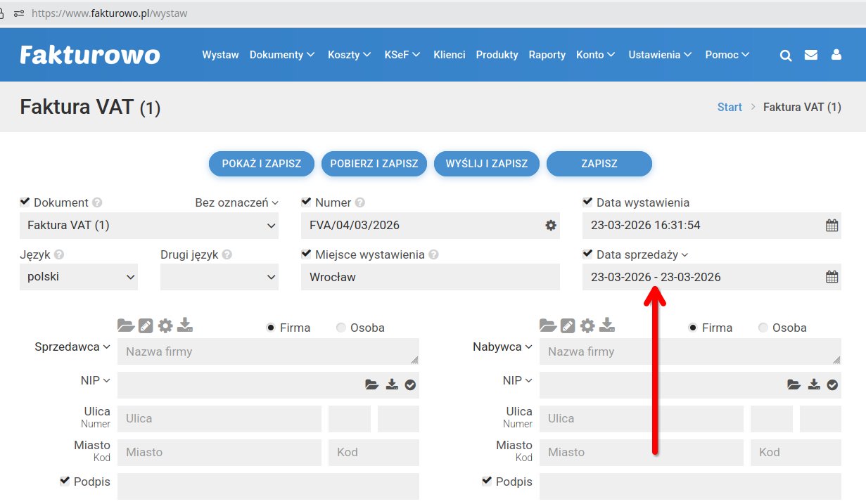Expand the Język dropdown set to polski
Viewport: 866px width, 504px height.
click(x=78, y=277)
